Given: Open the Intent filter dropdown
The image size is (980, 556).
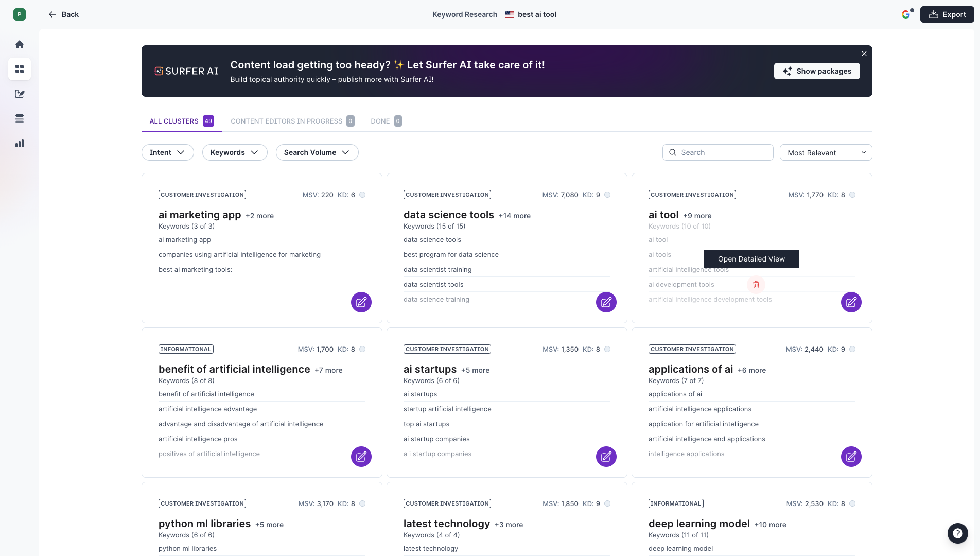Looking at the screenshot, I should pyautogui.click(x=167, y=152).
